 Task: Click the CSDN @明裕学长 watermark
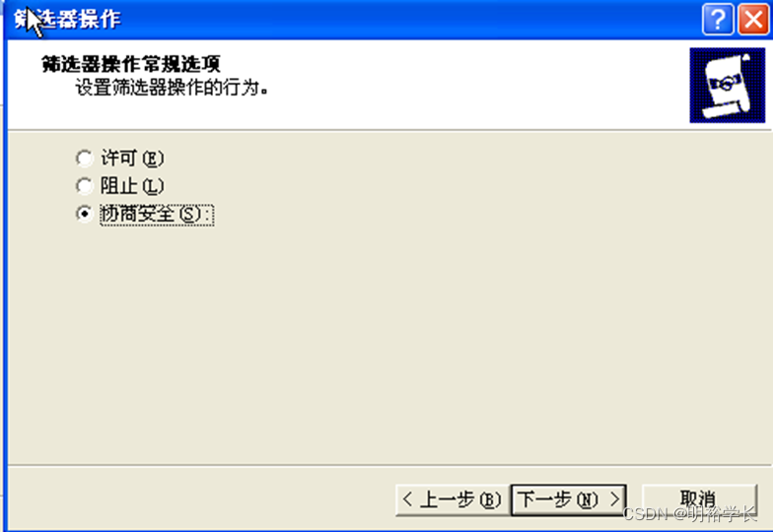tap(690, 514)
